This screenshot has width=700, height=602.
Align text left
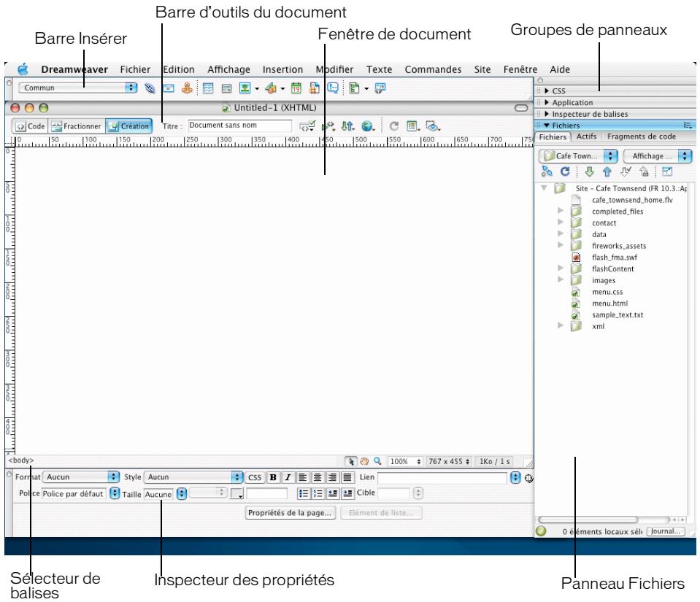pos(302,477)
